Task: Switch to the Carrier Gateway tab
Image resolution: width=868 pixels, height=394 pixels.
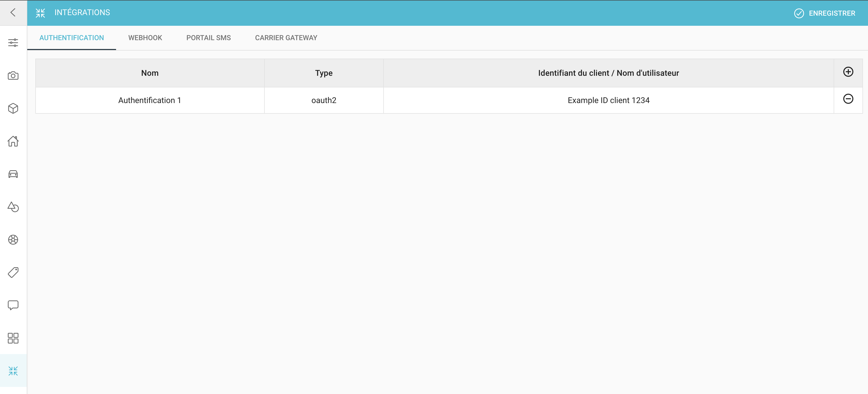Action: click(x=286, y=38)
